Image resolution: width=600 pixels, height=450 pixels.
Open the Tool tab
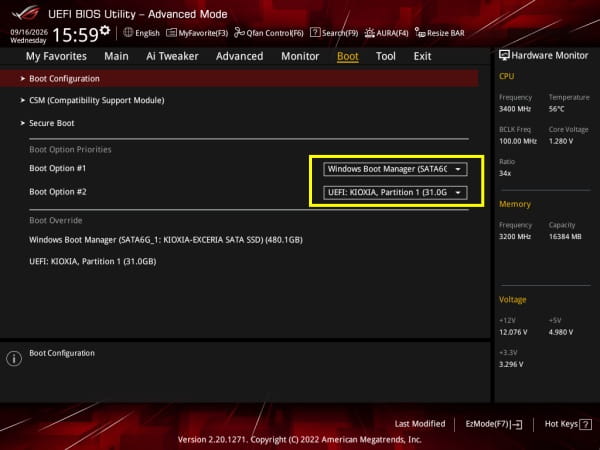pos(386,56)
